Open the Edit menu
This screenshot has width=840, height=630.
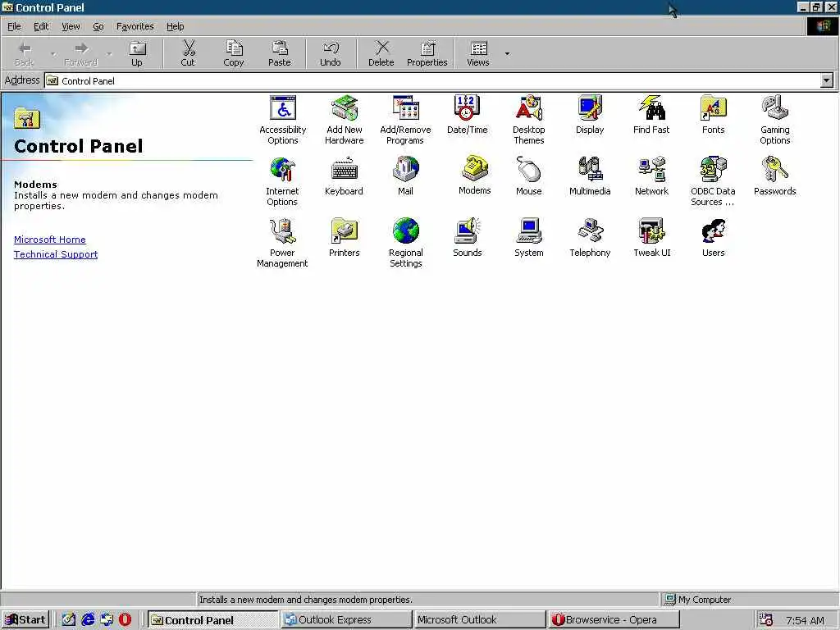click(x=41, y=26)
